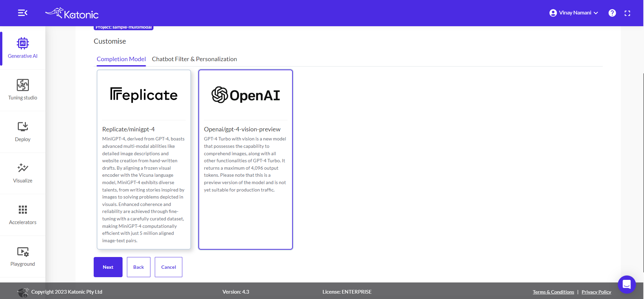The image size is (644, 299).
Task: Select the Replicate/minigpt-4 model card
Action: pos(144,160)
